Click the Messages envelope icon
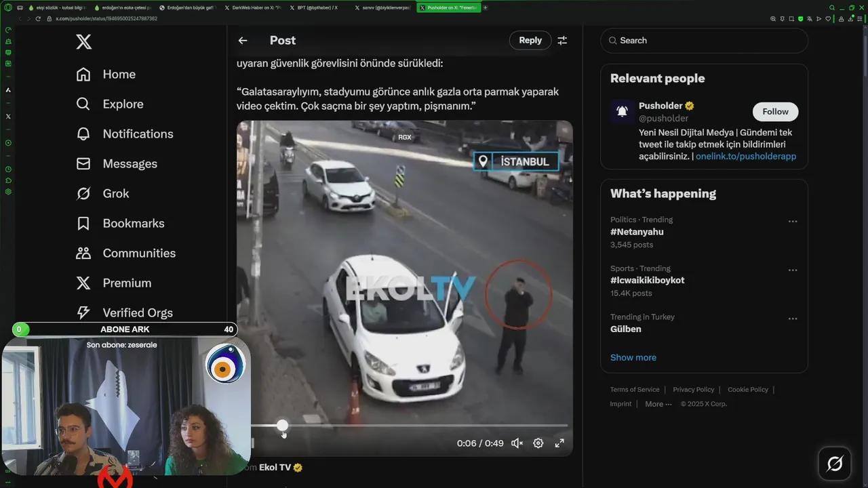Viewport: 868px width, 488px height. click(83, 164)
